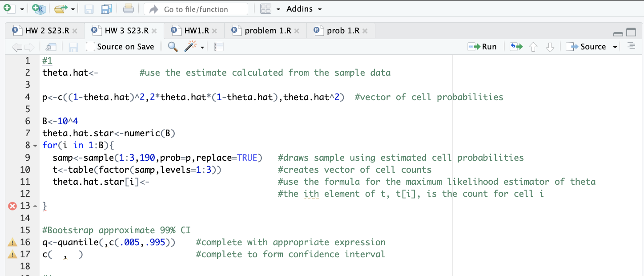The image size is (644, 276).
Task: Create a new R project
Action: click(x=40, y=9)
